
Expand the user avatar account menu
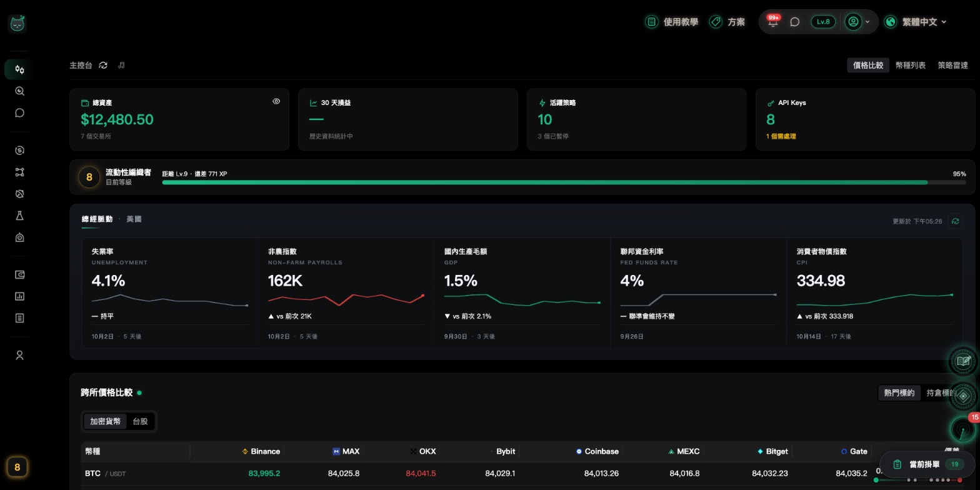(857, 22)
